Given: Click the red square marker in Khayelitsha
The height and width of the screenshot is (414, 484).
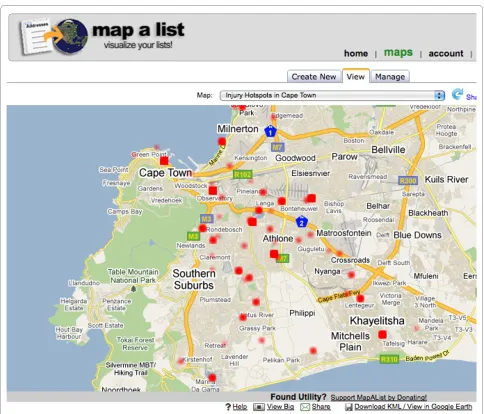Looking at the screenshot, I should pos(382,334).
